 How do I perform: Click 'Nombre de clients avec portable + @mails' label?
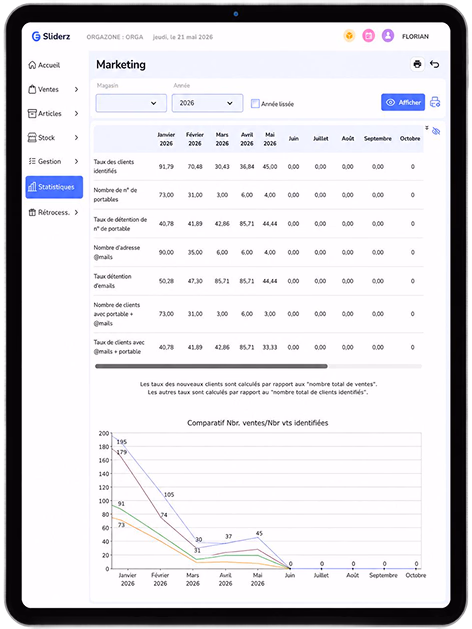117,314
